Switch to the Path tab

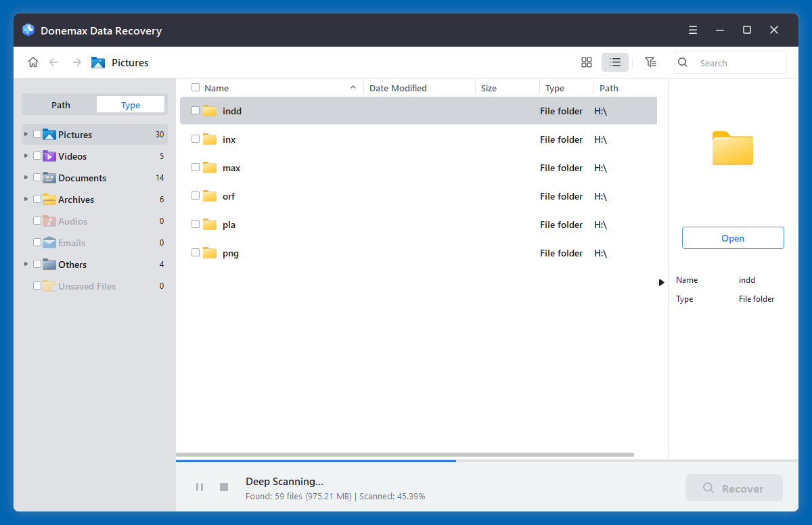pos(60,104)
